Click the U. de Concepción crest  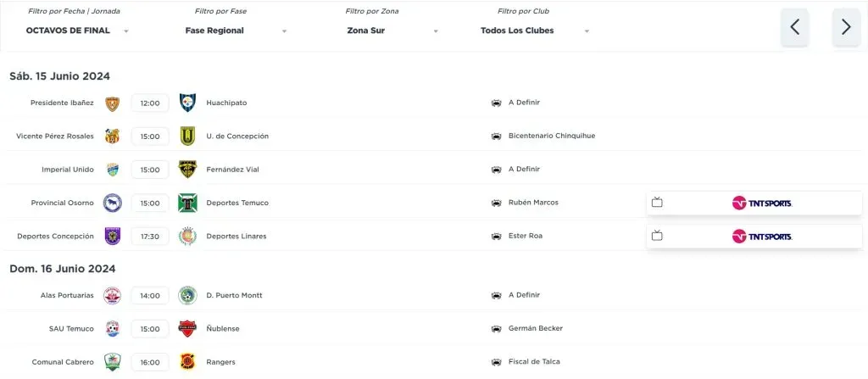[187, 136]
